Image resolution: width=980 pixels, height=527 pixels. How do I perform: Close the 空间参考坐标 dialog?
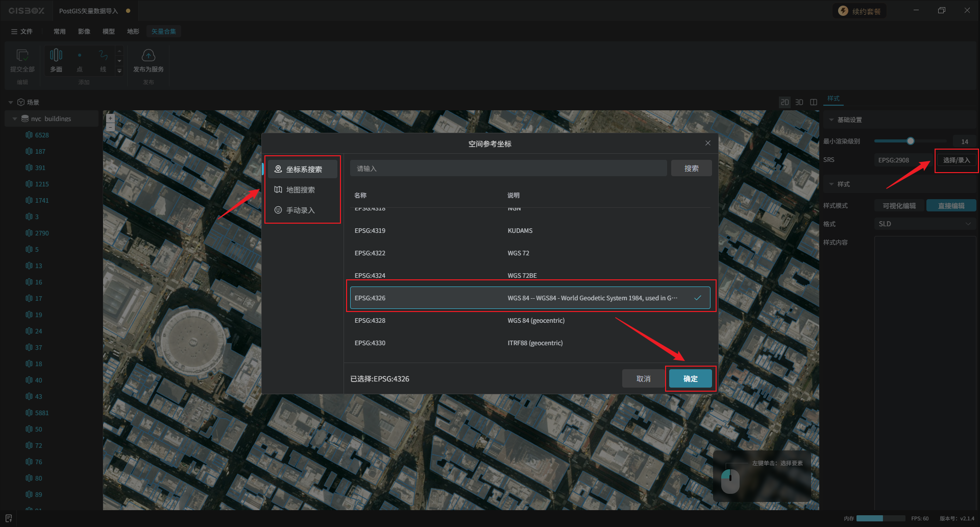(x=707, y=143)
